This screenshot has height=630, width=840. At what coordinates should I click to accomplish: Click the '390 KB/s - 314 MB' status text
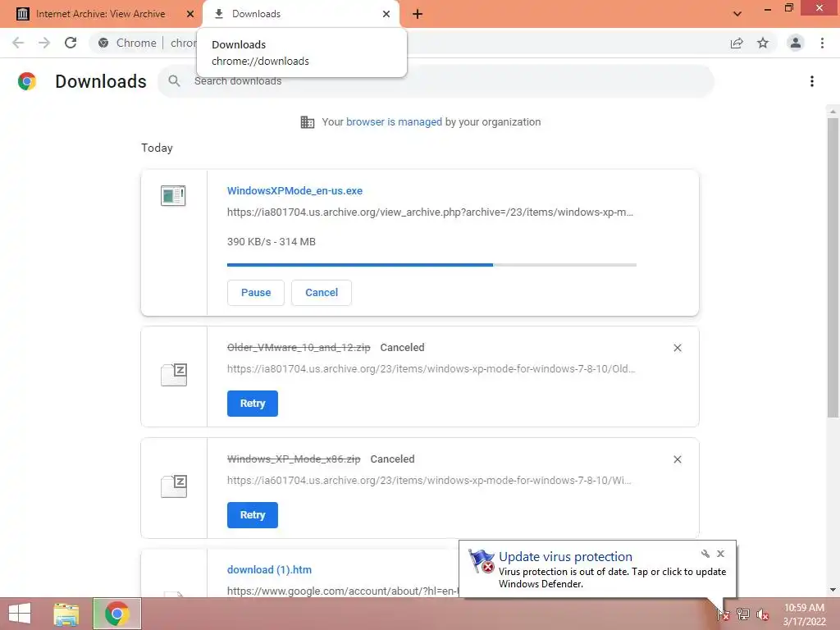271,242
